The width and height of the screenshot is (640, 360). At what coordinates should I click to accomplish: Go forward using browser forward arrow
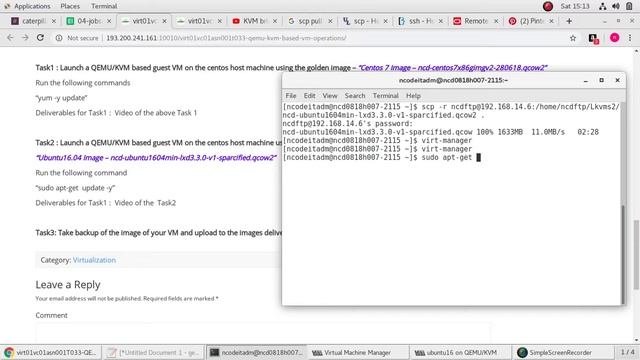[25, 38]
